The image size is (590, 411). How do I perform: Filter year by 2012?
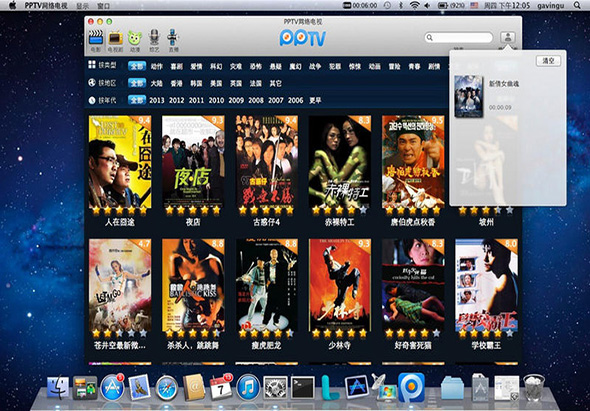(176, 100)
